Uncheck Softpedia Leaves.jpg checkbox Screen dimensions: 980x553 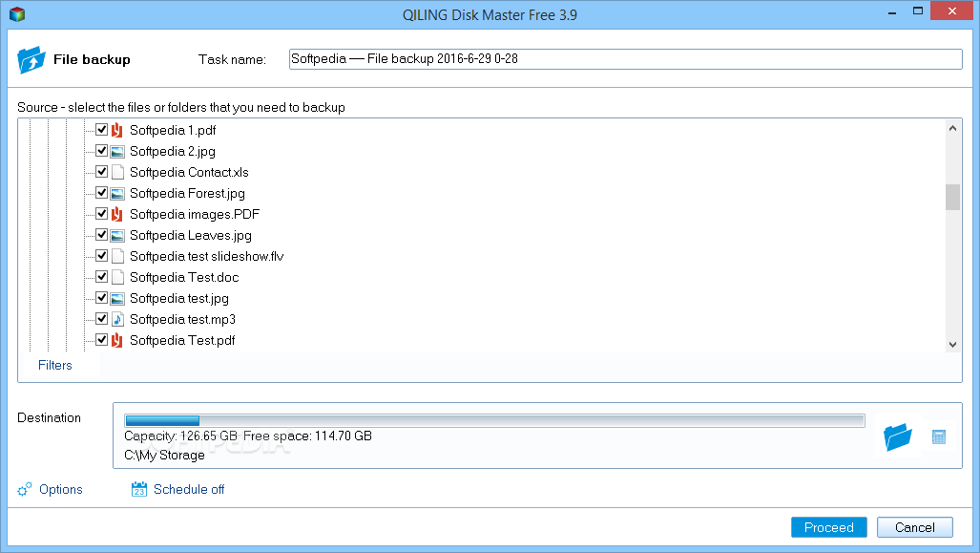click(101, 235)
